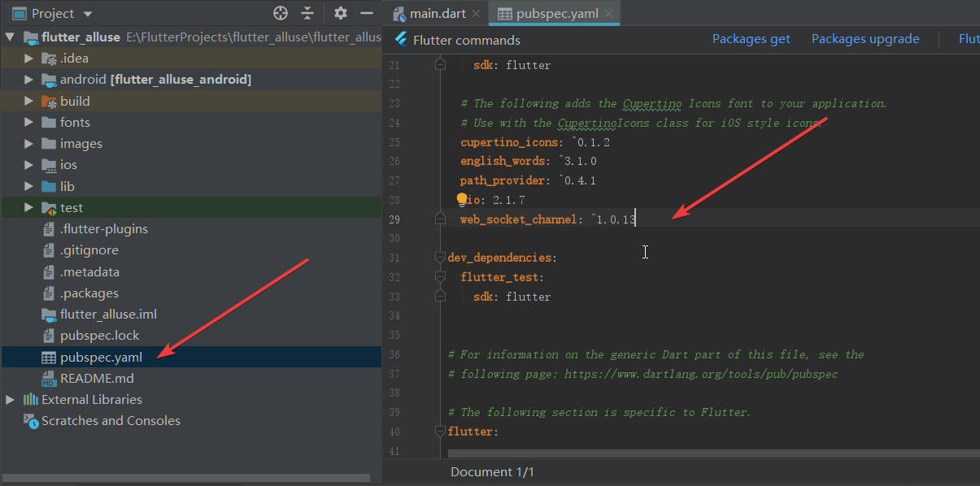This screenshot has width=980, height=486.
Task: Collapse the flutter_alluse root folder
Action: point(11,37)
